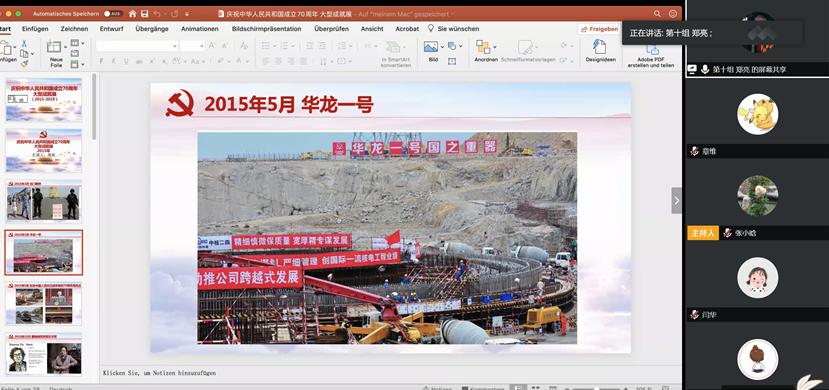Viewport: 829px width, 390px height.
Task: Toggle bold formatting button
Action: [x=101, y=61]
